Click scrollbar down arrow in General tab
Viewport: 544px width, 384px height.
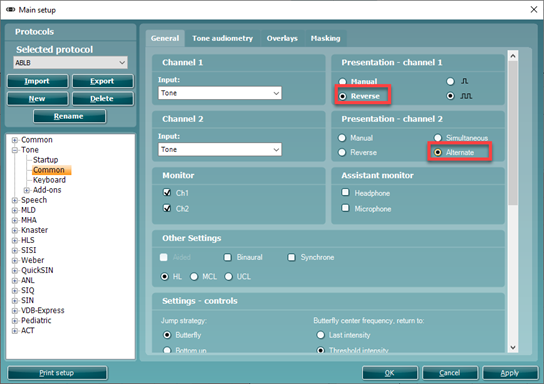(x=513, y=347)
